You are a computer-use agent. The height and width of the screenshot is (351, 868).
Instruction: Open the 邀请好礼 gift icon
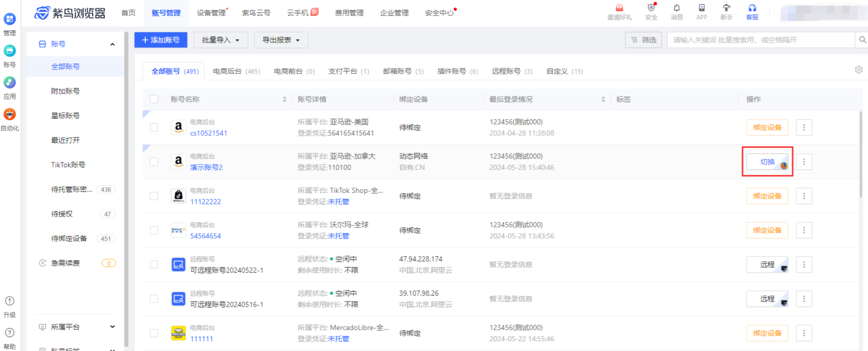[619, 8]
